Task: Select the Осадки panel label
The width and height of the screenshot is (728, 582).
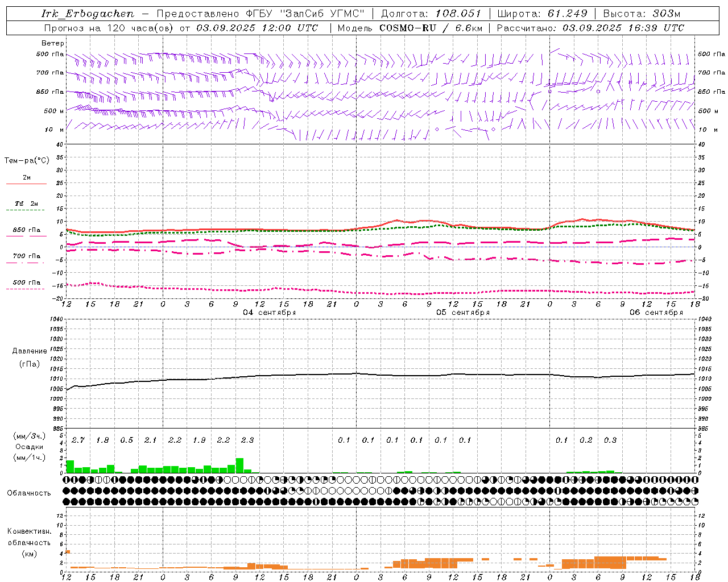Action: [28, 447]
